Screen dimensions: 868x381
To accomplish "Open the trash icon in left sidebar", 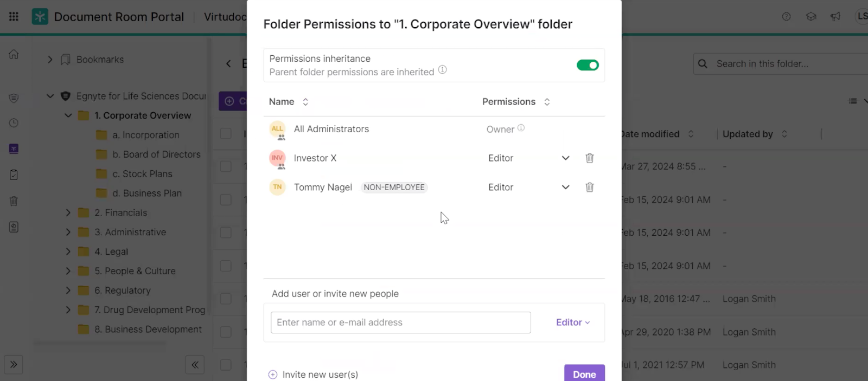I will tap(14, 201).
